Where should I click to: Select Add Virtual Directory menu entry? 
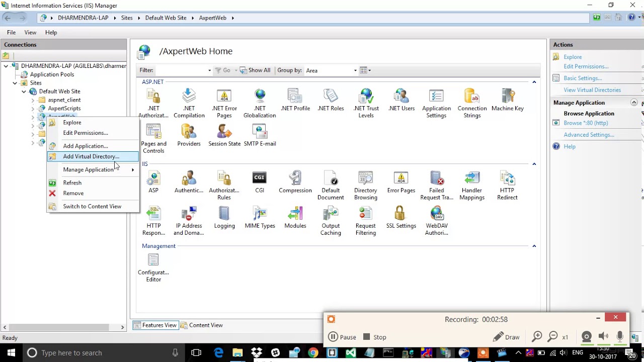click(93, 156)
